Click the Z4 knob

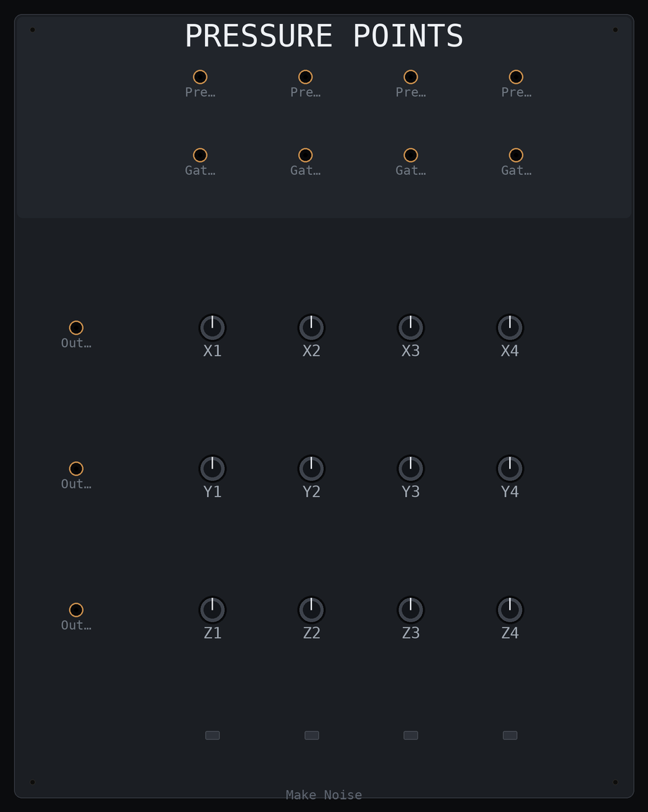tap(511, 610)
